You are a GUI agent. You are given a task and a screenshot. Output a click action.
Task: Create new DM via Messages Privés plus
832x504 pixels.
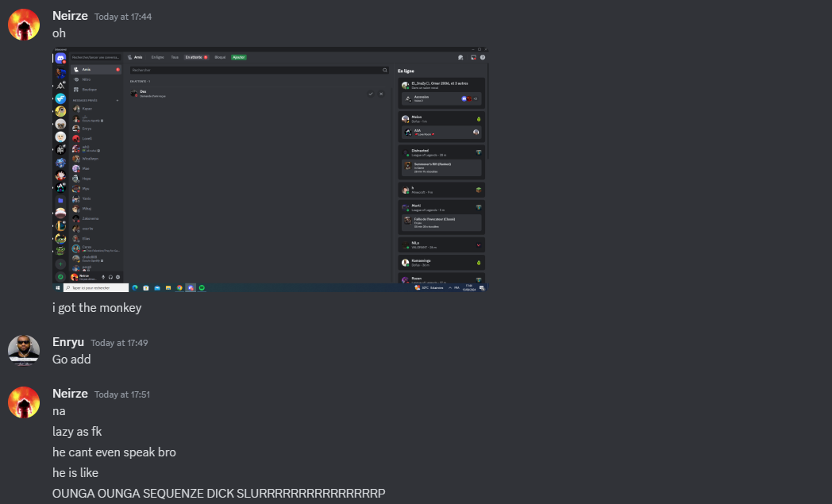coord(117,100)
